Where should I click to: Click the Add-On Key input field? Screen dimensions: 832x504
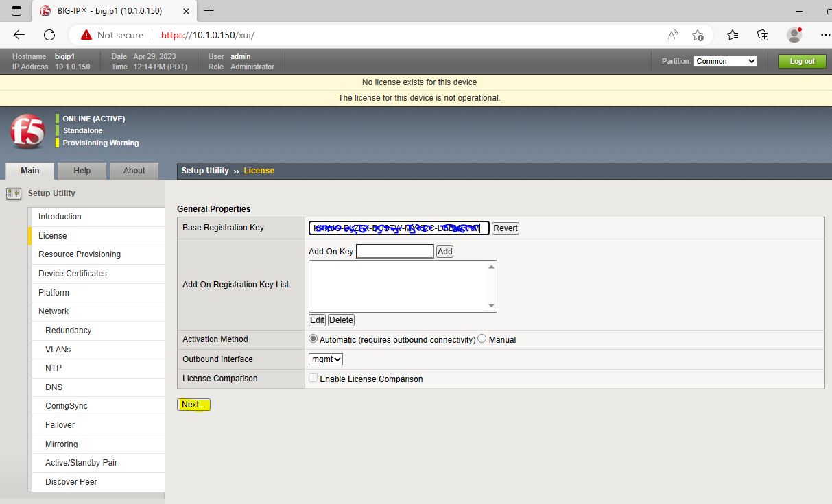395,252
